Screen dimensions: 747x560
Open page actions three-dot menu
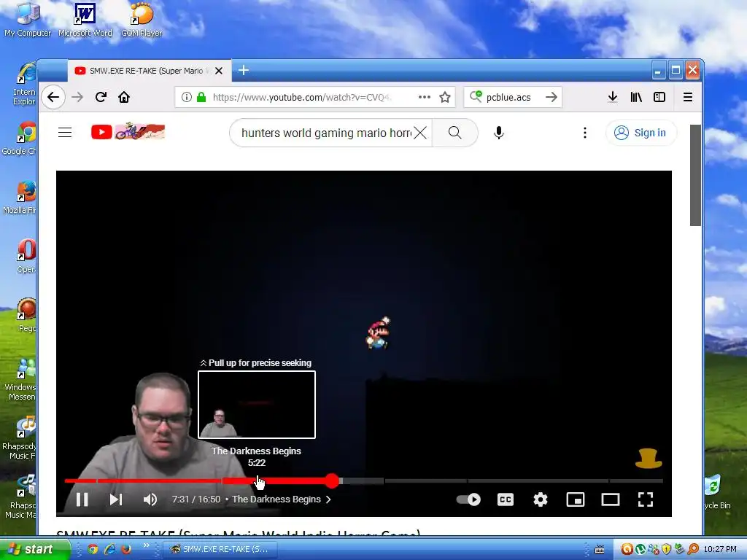click(x=425, y=97)
